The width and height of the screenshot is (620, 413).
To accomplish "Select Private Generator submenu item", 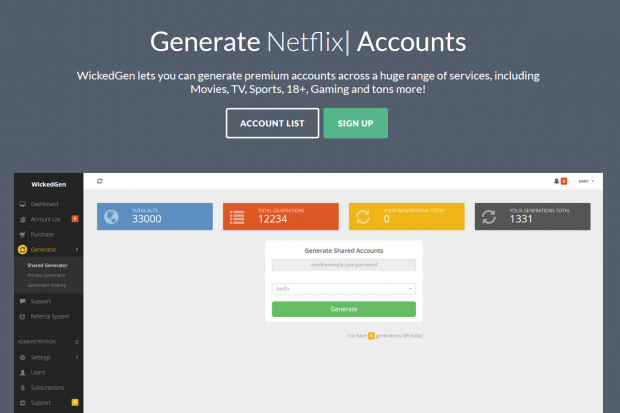I will coord(46,275).
